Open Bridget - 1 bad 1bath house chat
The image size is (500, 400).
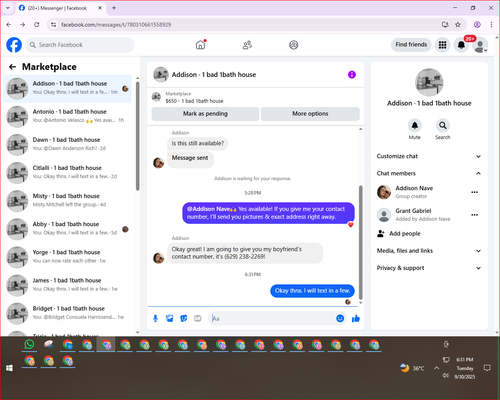pos(67,313)
